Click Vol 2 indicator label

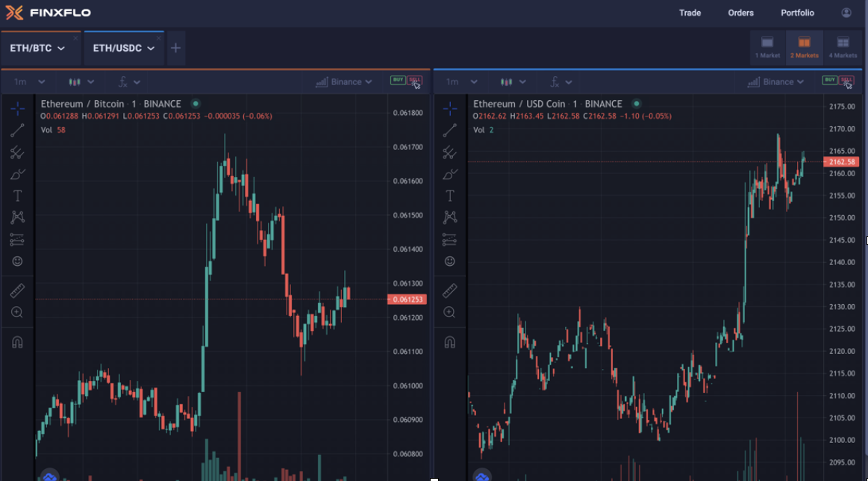point(484,130)
